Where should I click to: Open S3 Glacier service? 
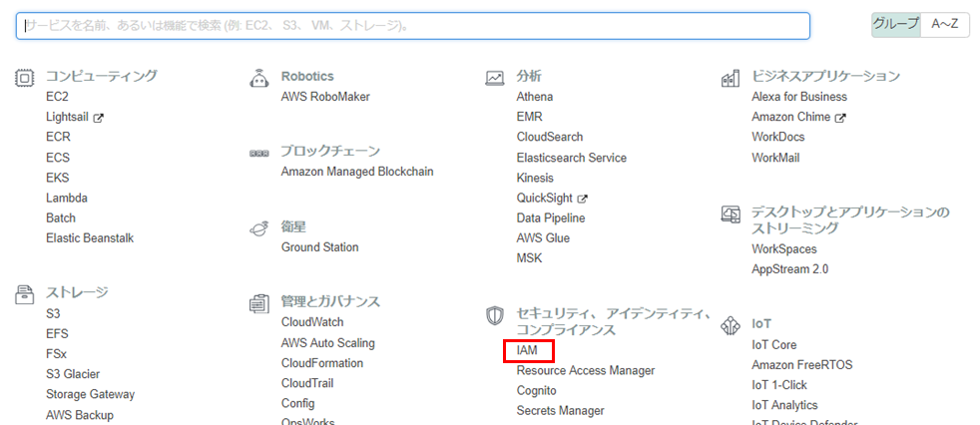pyautogui.click(x=73, y=374)
